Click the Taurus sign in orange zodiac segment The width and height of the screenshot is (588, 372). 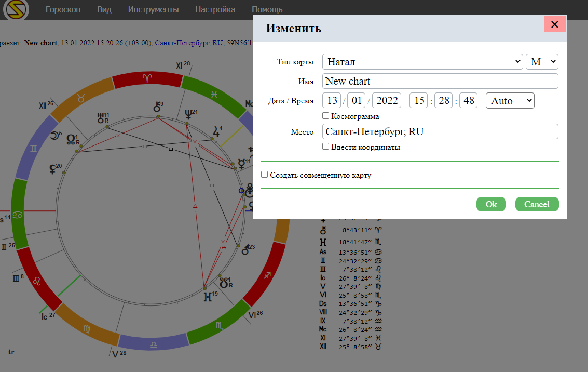80,98
